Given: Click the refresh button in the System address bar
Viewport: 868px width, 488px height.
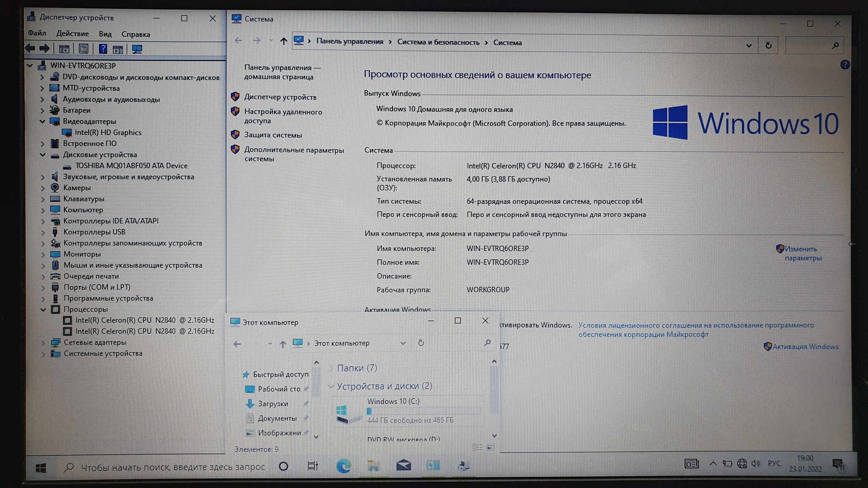Looking at the screenshot, I should click(768, 45).
